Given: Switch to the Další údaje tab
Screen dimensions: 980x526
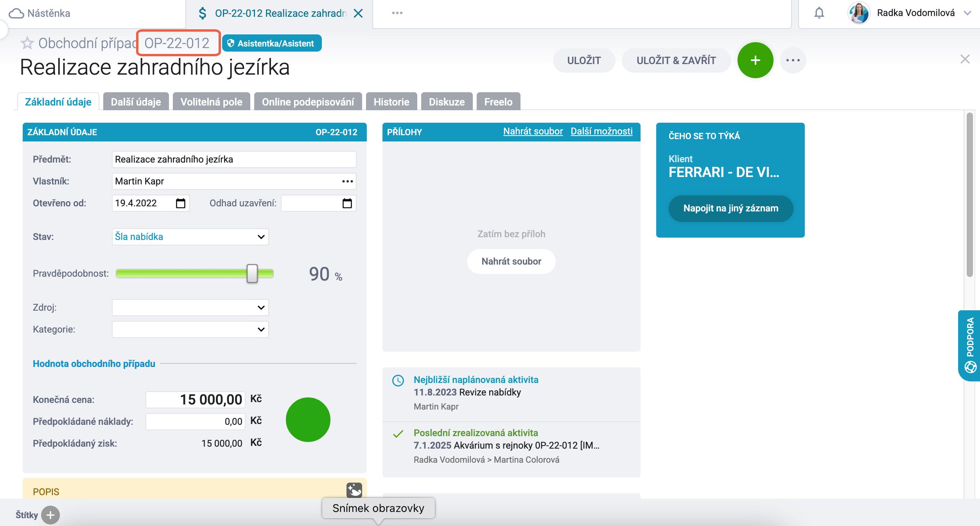Looking at the screenshot, I should click(x=136, y=102).
